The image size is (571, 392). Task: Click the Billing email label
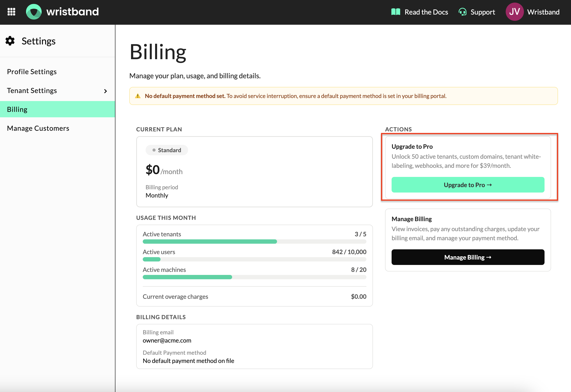158,332
